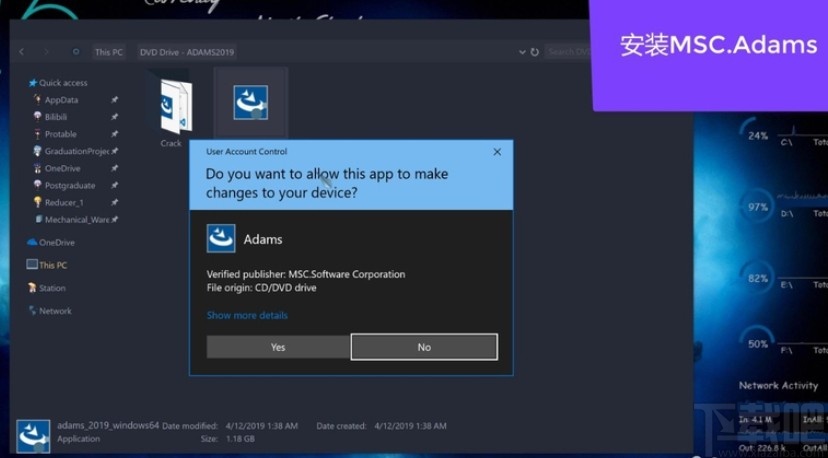
Task: Open Mechanical_Ware folder in Quick access
Action: click(x=77, y=220)
